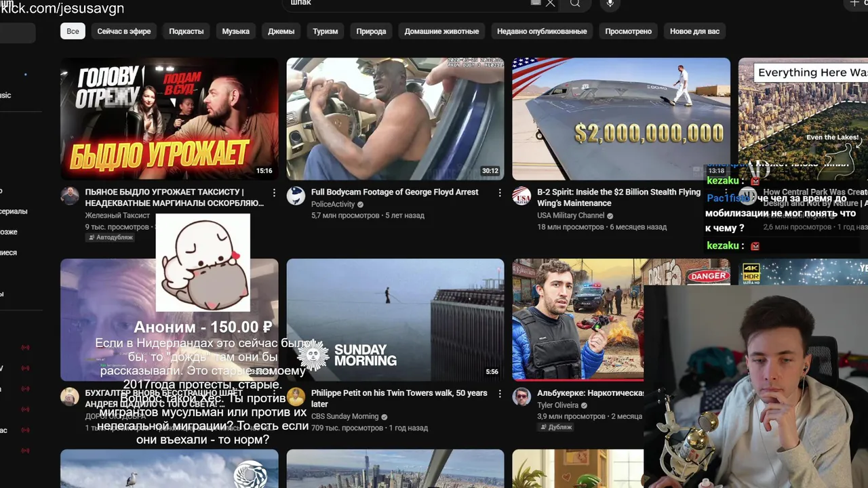Filter by Недавно опубликованные chip
This screenshot has height=488, width=868.
point(542,31)
